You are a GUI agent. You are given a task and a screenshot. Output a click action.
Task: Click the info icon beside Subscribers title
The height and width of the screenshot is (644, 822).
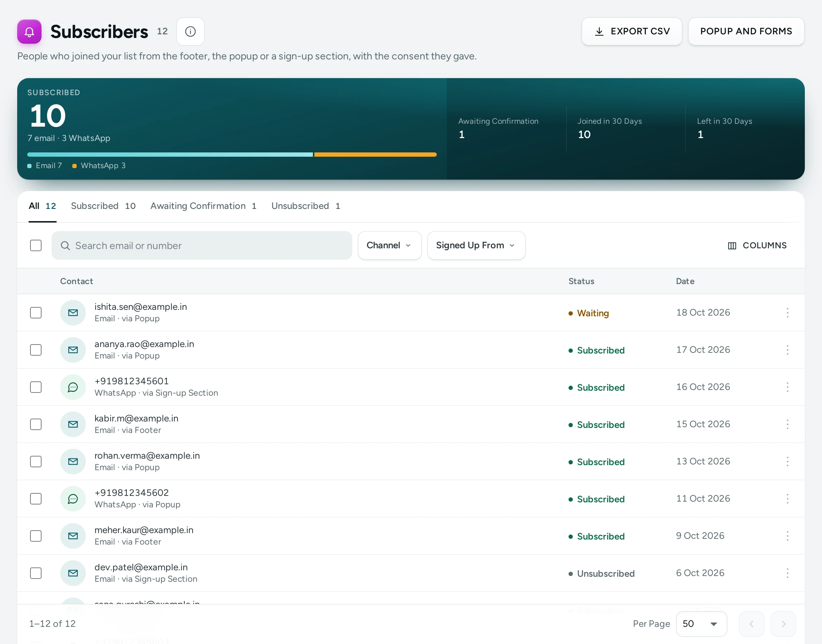pos(190,31)
